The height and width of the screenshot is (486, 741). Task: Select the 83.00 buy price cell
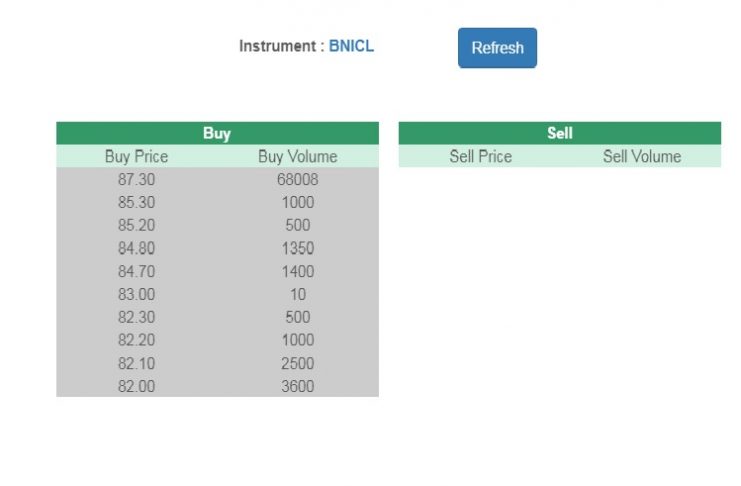(136, 294)
